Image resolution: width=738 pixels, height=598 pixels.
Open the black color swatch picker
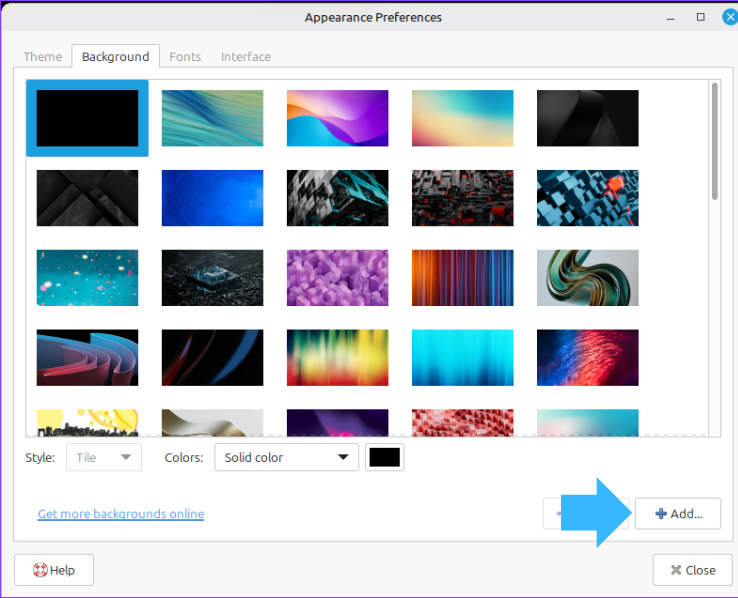(x=385, y=458)
